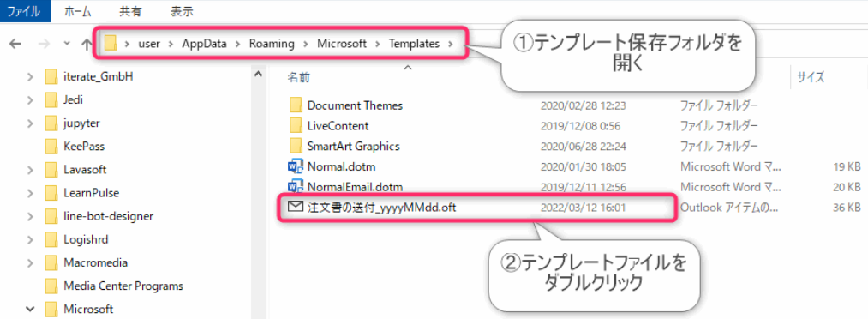
Task: Expand chevron after AppData in path
Action: coord(238,44)
